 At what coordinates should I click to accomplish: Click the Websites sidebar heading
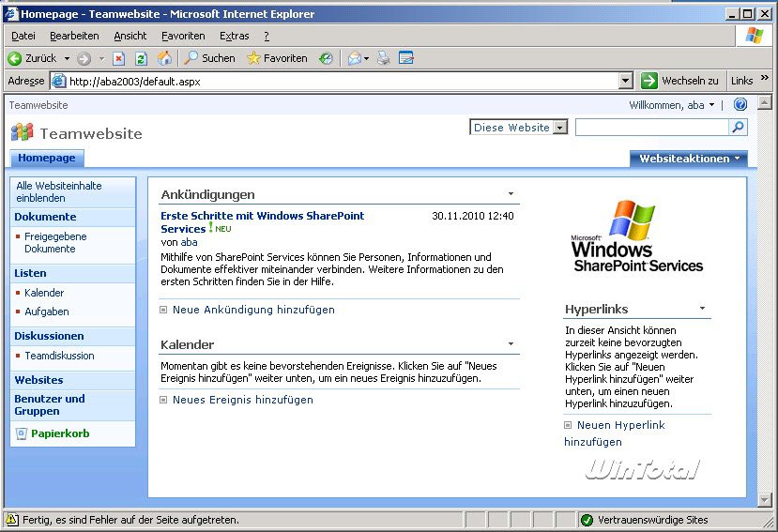click(38, 380)
